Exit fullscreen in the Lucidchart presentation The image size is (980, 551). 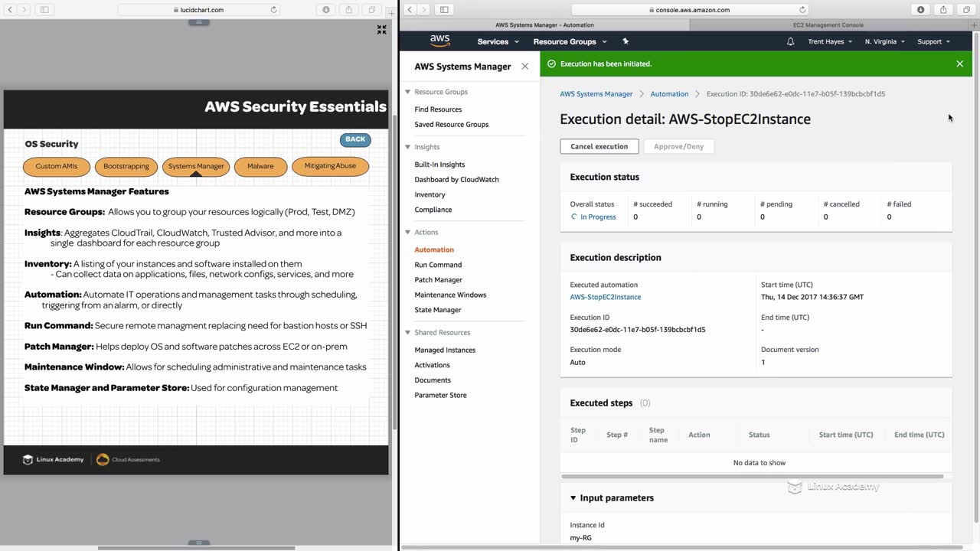pos(381,30)
